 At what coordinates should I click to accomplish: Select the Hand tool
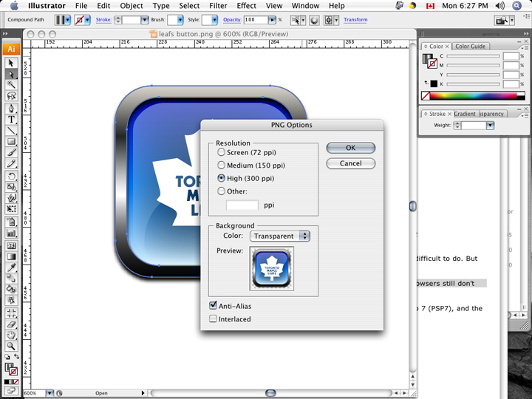(11, 335)
